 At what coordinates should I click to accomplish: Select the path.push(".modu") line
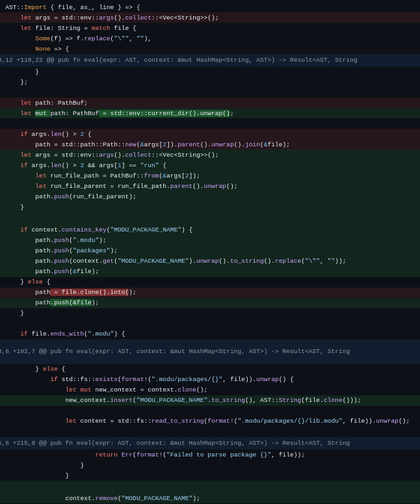70,240
